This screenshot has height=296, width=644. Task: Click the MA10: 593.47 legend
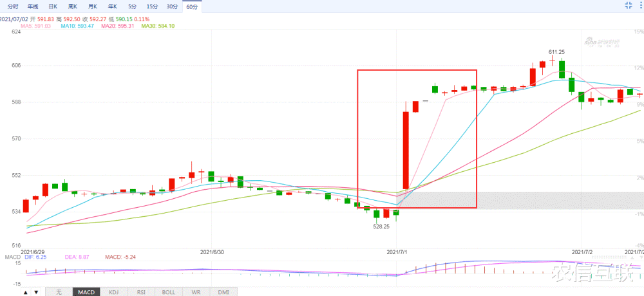(77, 26)
